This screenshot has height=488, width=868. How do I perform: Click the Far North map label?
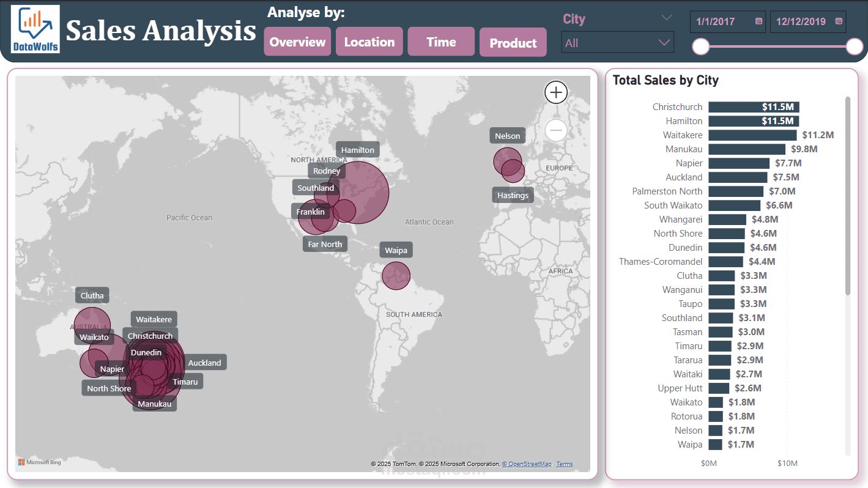pos(325,244)
